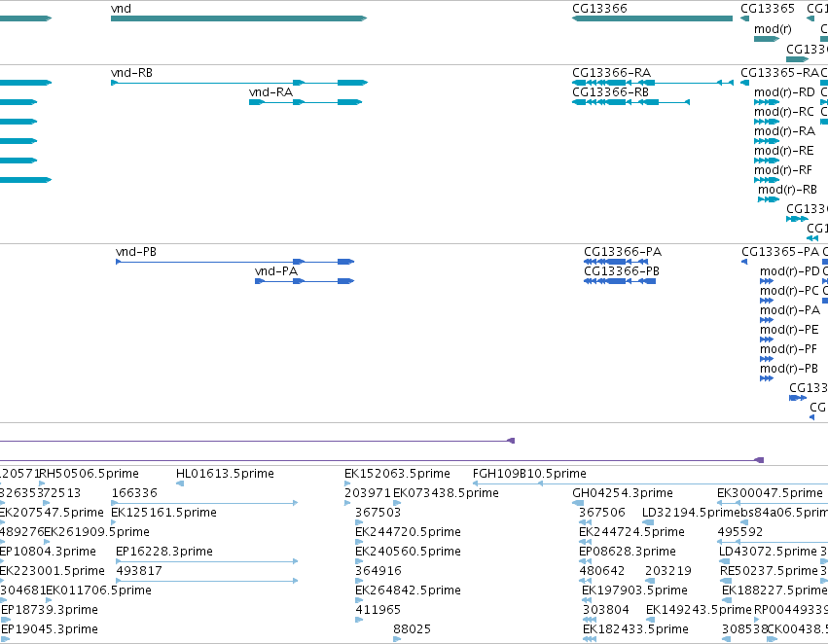Click the FGH109B10.5prime EST label

529,474
